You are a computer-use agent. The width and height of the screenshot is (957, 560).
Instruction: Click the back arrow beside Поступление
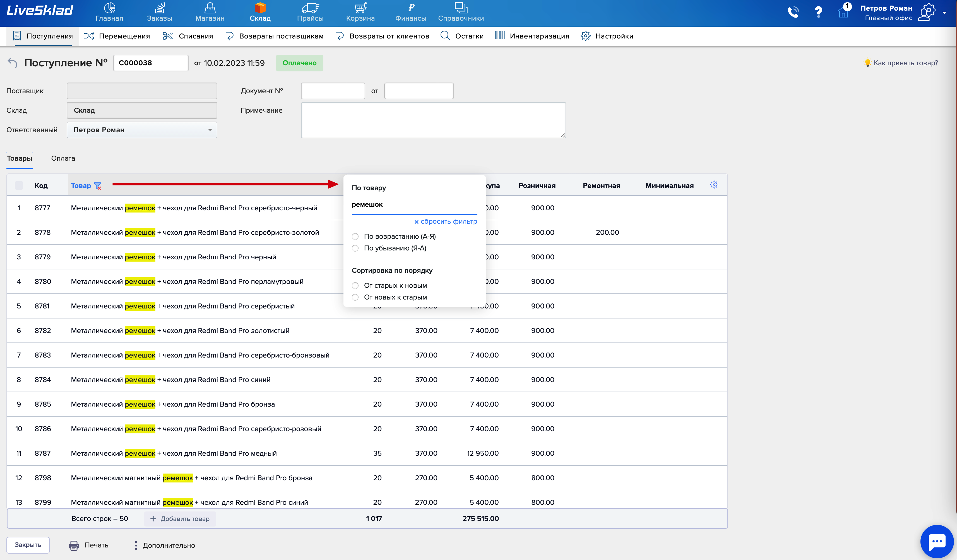13,63
